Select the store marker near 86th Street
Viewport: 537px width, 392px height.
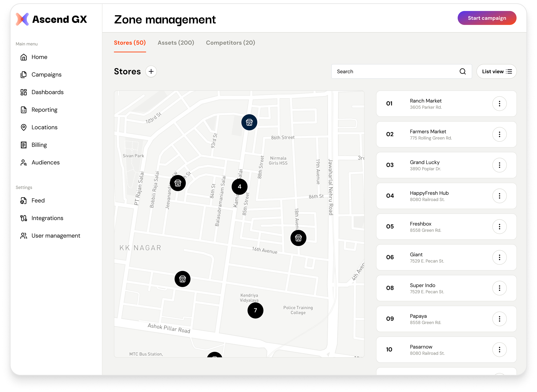pos(249,122)
